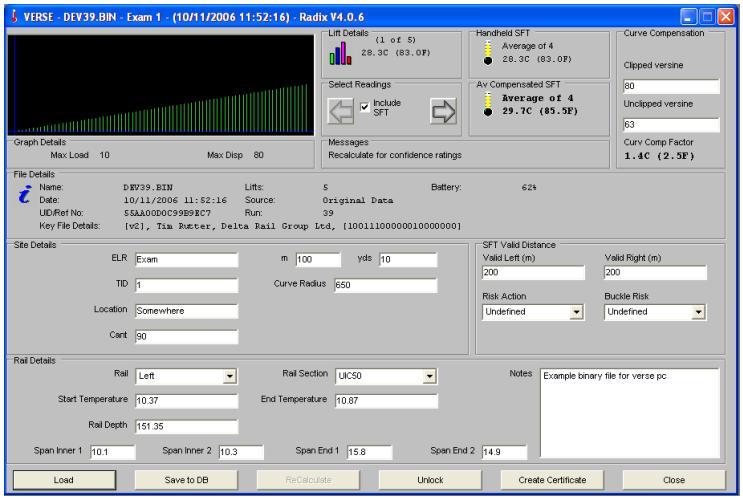Click the Valid Left (m) field
This screenshot has width=743, height=499.
click(533, 272)
